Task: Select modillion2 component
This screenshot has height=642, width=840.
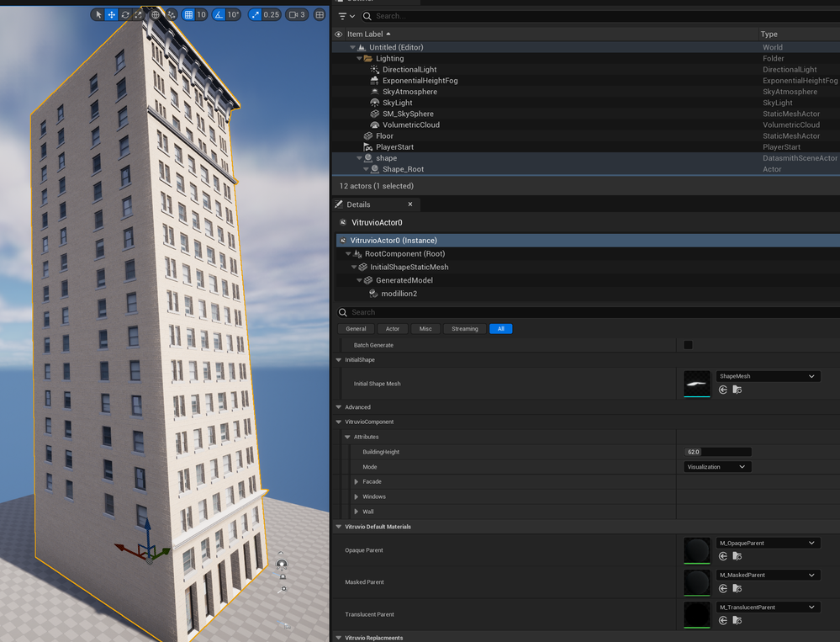Action: (x=399, y=294)
